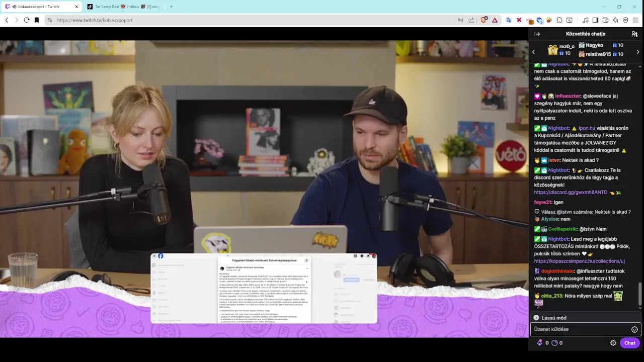The width and height of the screenshot is (644, 362).
Task: Open the red X extension icon
Action: pos(519,20)
